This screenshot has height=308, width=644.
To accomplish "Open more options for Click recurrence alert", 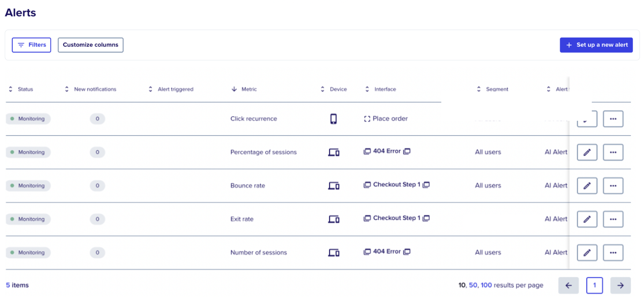I will click(x=613, y=119).
